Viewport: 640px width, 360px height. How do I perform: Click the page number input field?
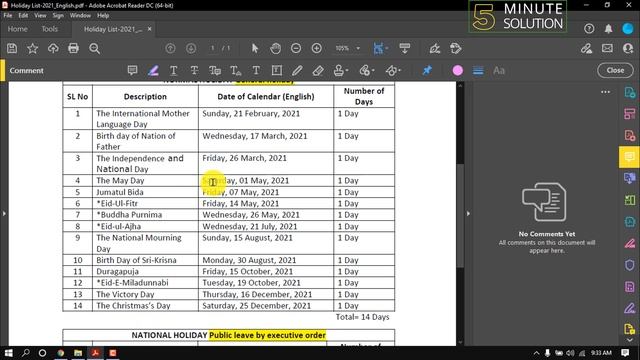tap(212, 48)
